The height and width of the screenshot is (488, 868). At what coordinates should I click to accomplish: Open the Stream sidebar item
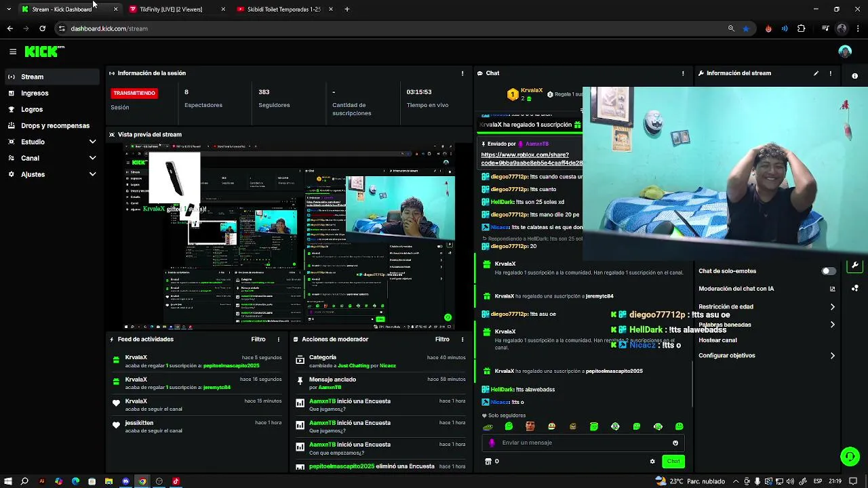click(x=52, y=77)
